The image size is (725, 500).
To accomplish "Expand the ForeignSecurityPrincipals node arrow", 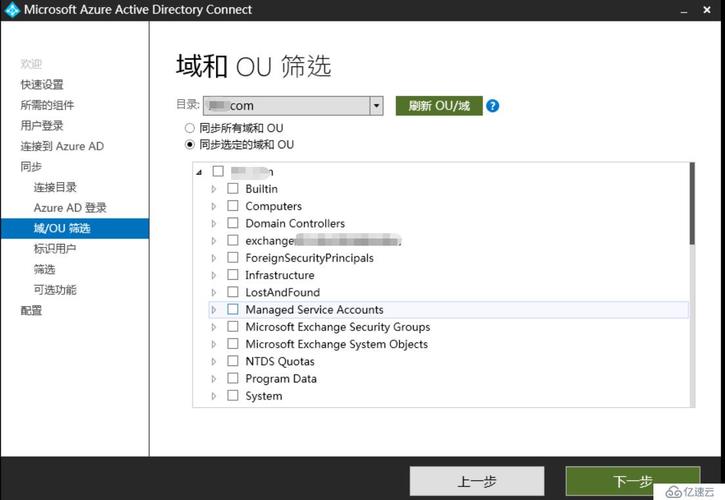I will tap(214, 258).
